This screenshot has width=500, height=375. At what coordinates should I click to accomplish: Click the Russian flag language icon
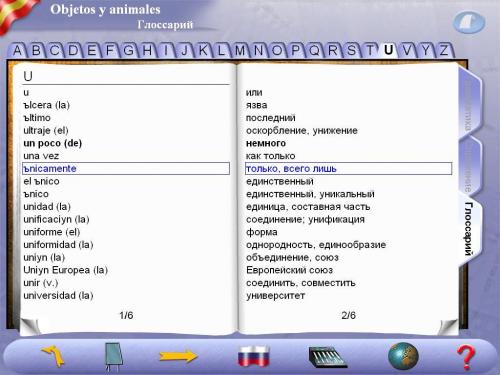tap(254, 356)
